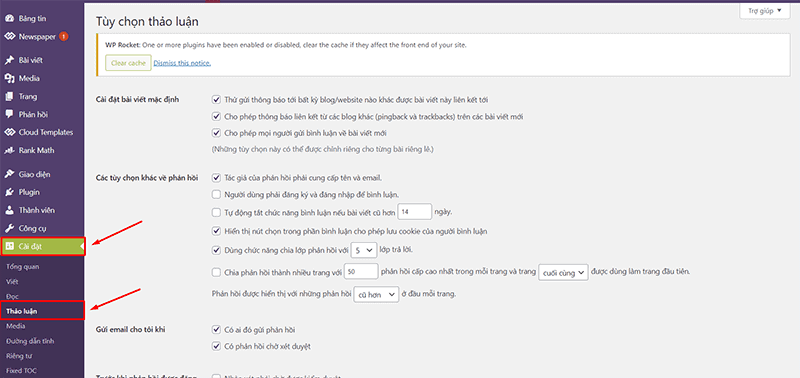The width and height of the screenshot is (800, 378).
Task: Uncheck notify linked blogs option
Action: (x=216, y=100)
